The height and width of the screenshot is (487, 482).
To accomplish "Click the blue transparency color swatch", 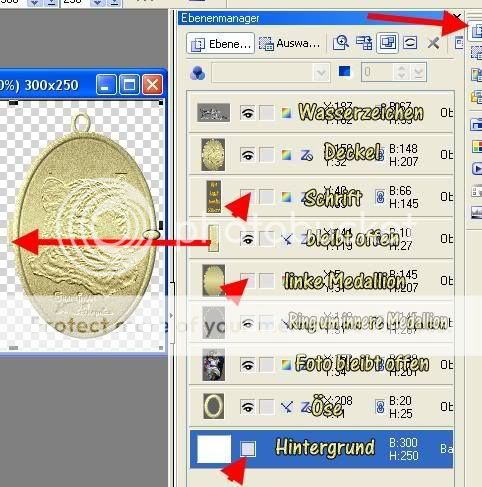I will coord(345,71).
